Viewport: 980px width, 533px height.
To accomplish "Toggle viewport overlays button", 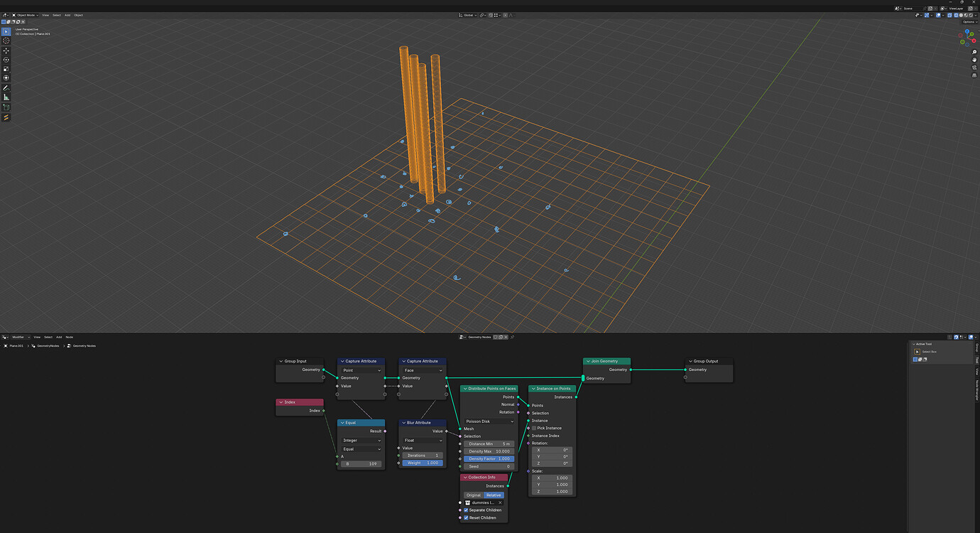I will click(x=940, y=15).
